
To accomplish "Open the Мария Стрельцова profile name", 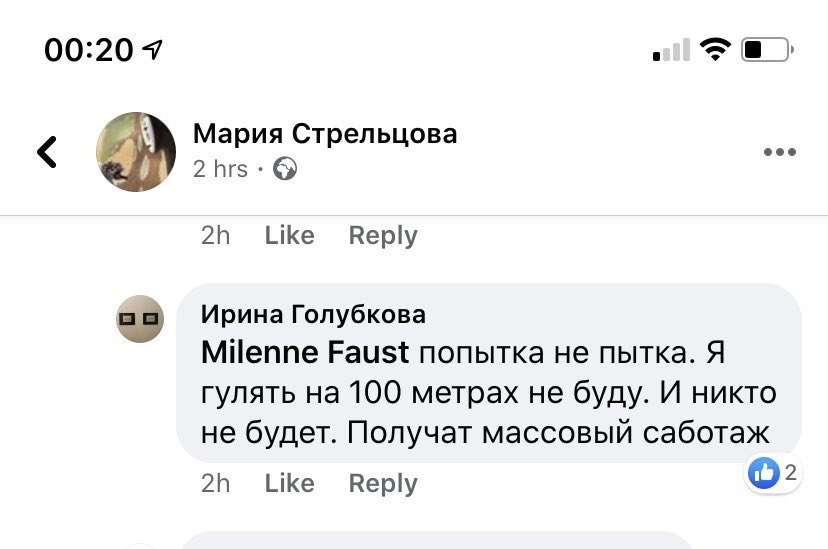I will (x=325, y=133).
